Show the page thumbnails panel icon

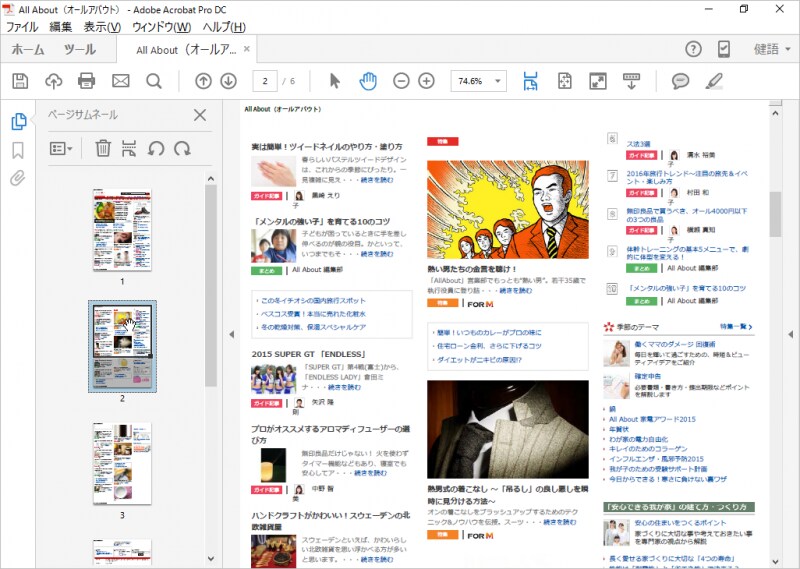tap(19, 121)
